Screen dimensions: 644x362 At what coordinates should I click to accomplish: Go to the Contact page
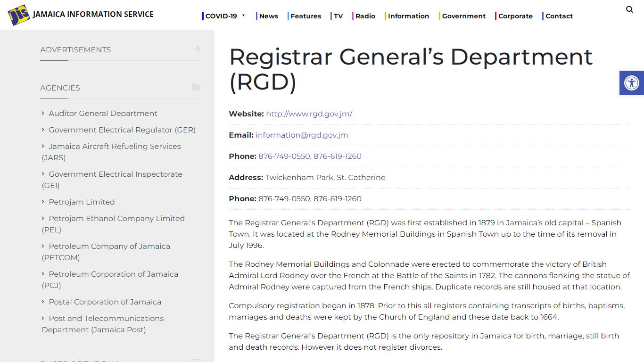pos(559,16)
